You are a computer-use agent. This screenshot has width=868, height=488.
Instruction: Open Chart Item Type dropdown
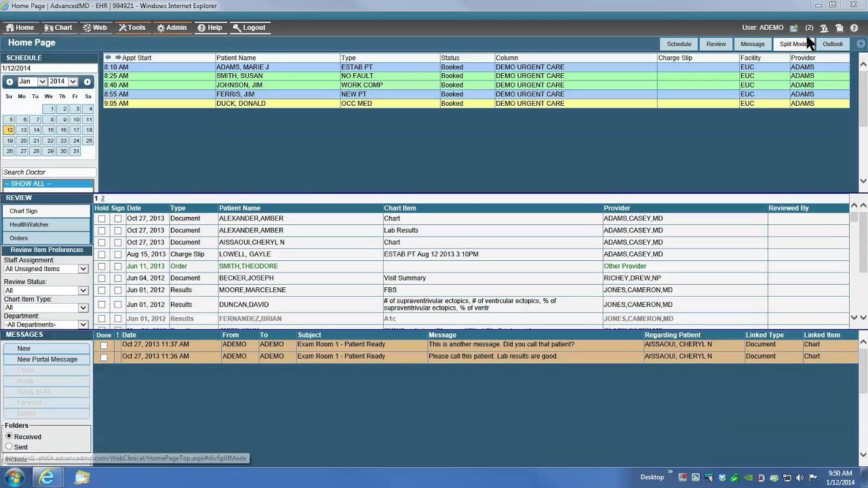[x=46, y=308]
